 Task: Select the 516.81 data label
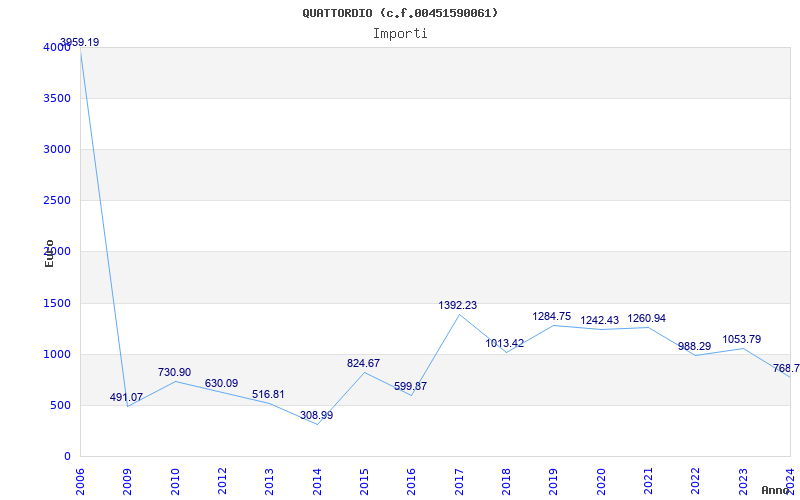(268, 394)
